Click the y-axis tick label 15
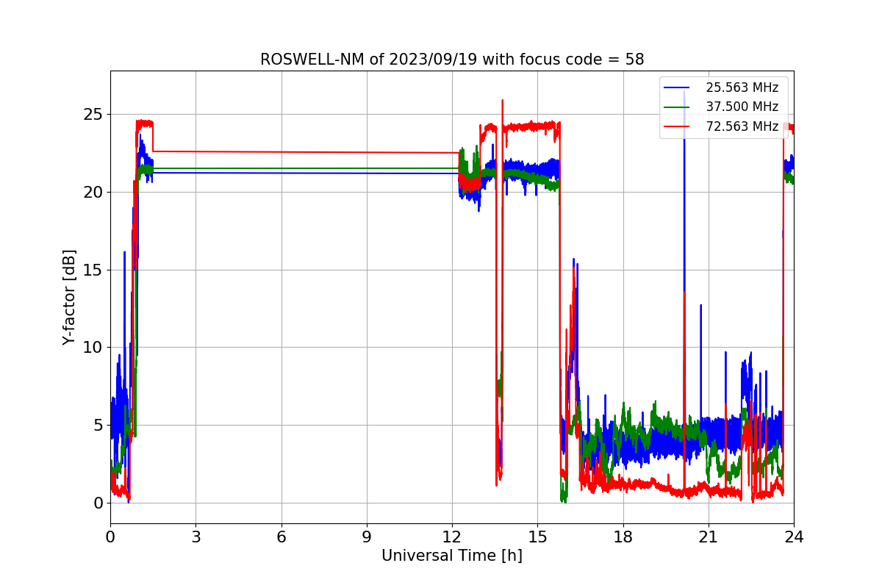Image resolution: width=882 pixels, height=588 pixels. pyautogui.click(x=93, y=270)
